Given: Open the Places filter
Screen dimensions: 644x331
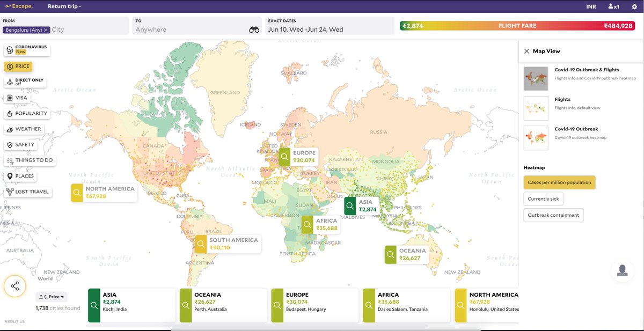Looking at the screenshot, I should click(x=20, y=176).
